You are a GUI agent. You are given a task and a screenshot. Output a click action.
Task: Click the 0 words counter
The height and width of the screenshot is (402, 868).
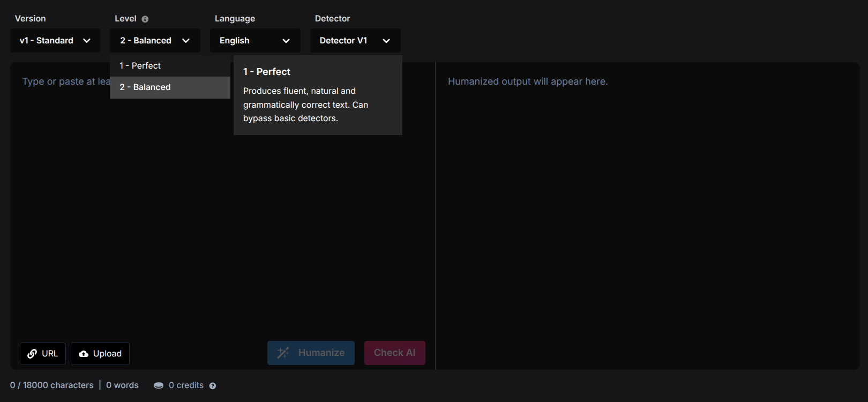click(122, 385)
